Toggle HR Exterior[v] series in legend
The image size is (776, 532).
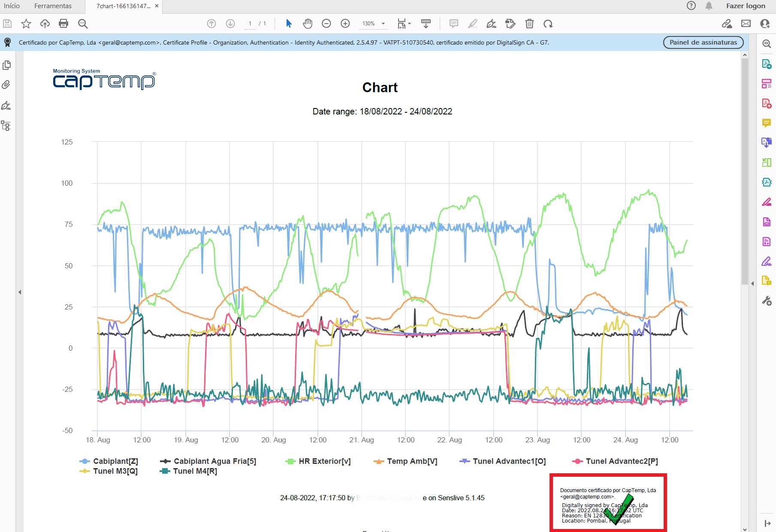[318, 461]
